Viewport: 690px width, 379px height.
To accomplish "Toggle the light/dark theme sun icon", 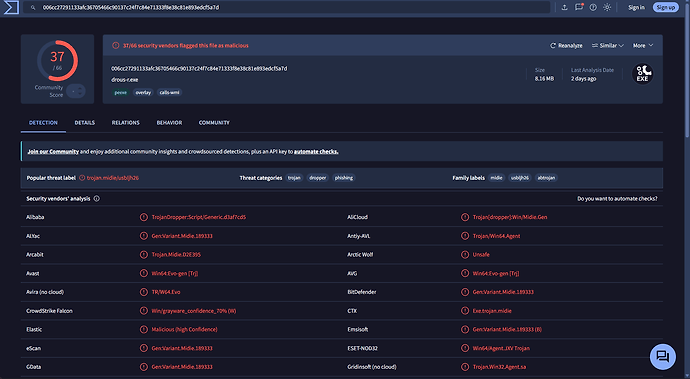I will [607, 7].
